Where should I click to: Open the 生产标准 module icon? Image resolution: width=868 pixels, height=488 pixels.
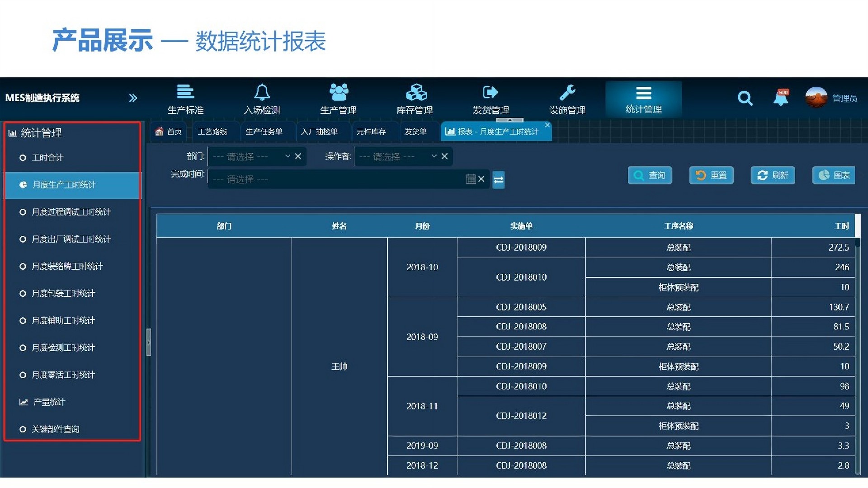pos(185,93)
